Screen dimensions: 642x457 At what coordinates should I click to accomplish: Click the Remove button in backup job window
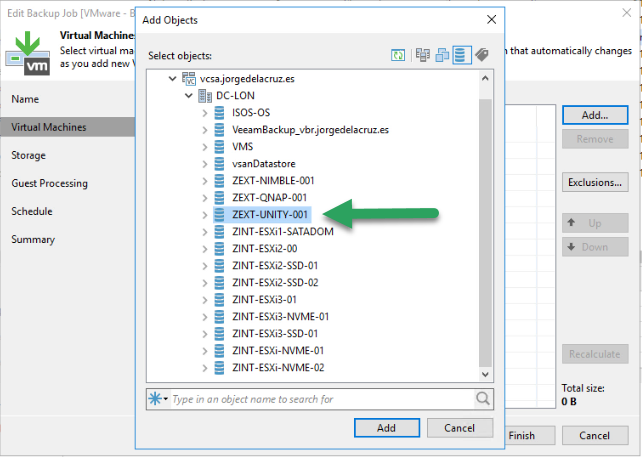[x=595, y=139]
